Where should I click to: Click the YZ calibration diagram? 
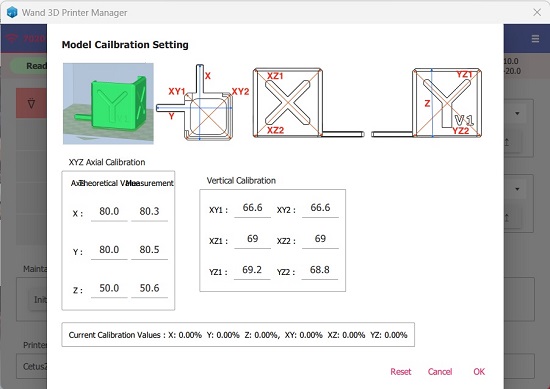click(x=427, y=103)
